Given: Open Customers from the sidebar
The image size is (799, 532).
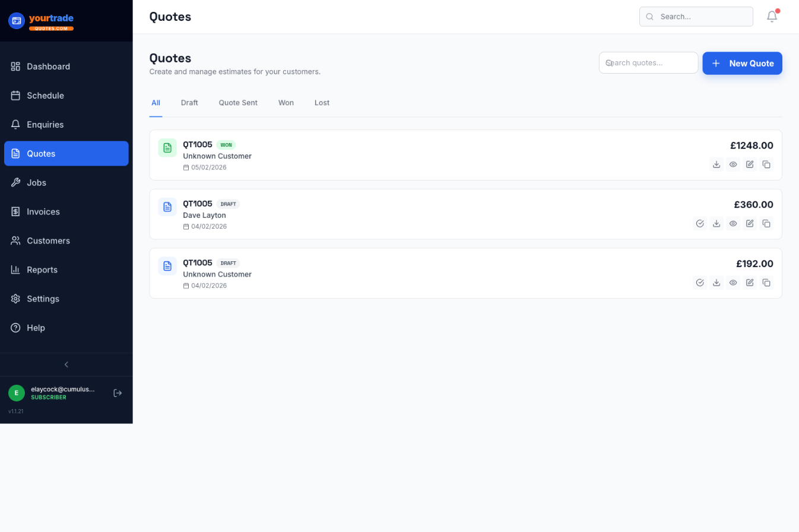Looking at the screenshot, I should click(x=66, y=240).
